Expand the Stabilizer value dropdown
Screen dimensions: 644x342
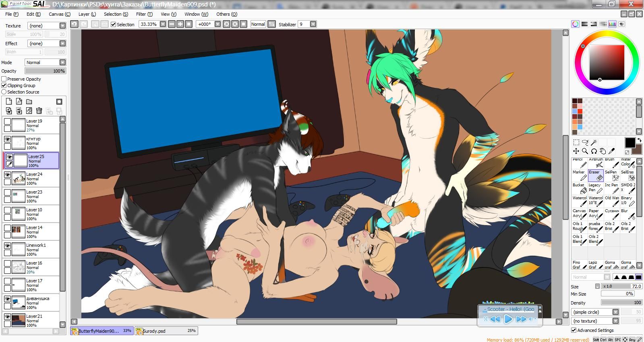click(x=313, y=24)
